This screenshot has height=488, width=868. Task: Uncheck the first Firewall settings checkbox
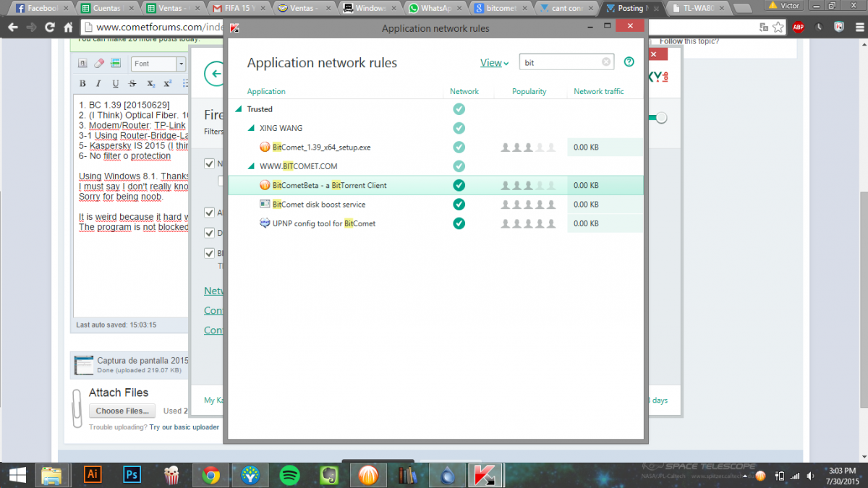point(210,164)
